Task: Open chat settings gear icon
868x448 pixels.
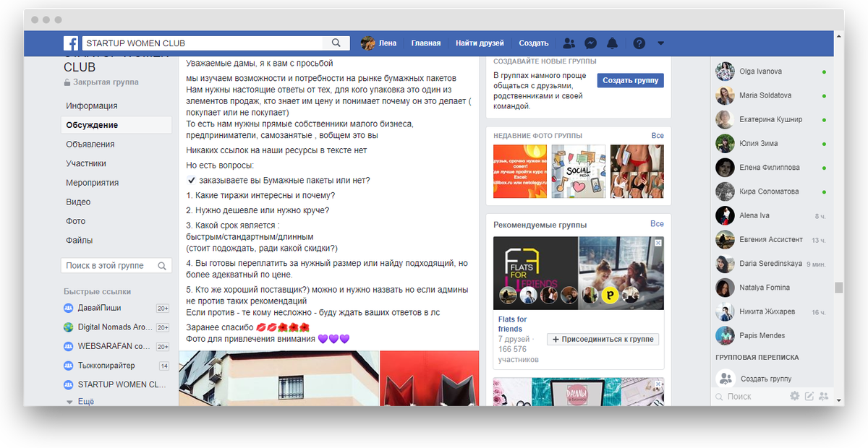Action: [x=795, y=396]
